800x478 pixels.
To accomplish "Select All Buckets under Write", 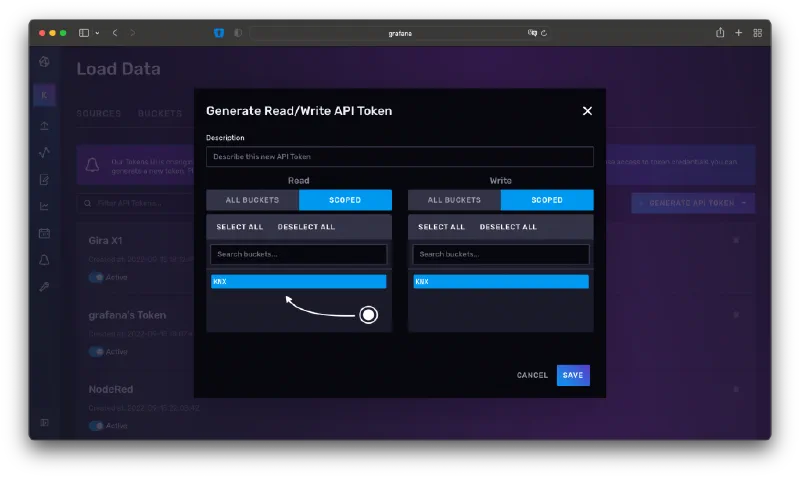I will [x=454, y=200].
